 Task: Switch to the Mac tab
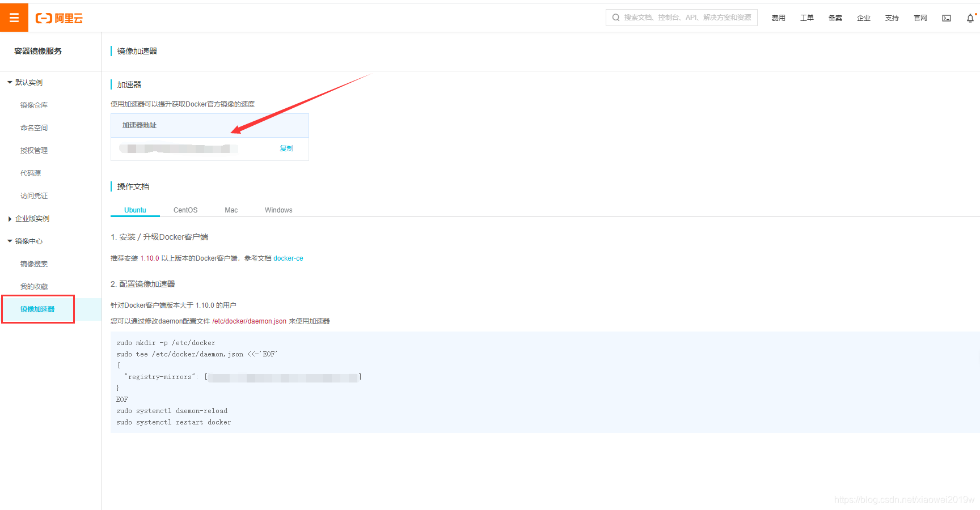coord(231,210)
